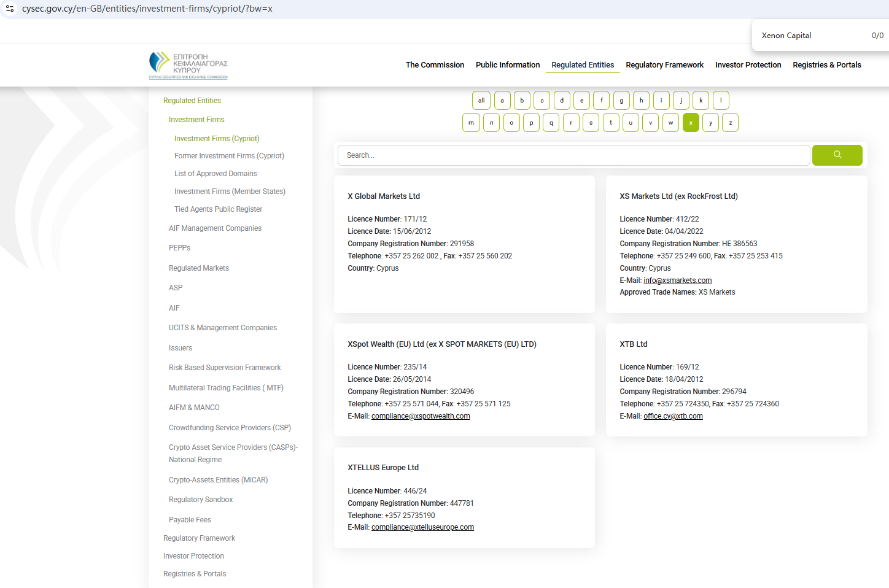Select AIF Management Companies in sidebar
This screenshot has width=889, height=588.
coord(215,228)
